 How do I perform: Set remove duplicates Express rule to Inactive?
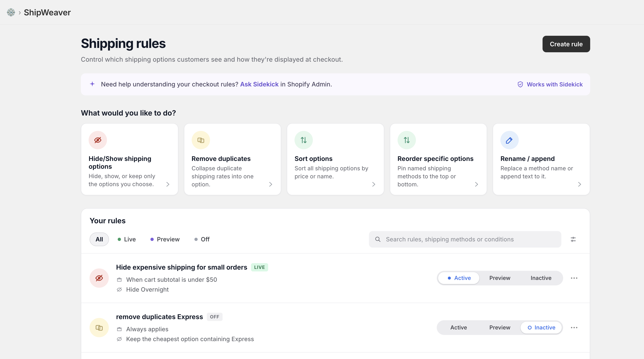541,327
